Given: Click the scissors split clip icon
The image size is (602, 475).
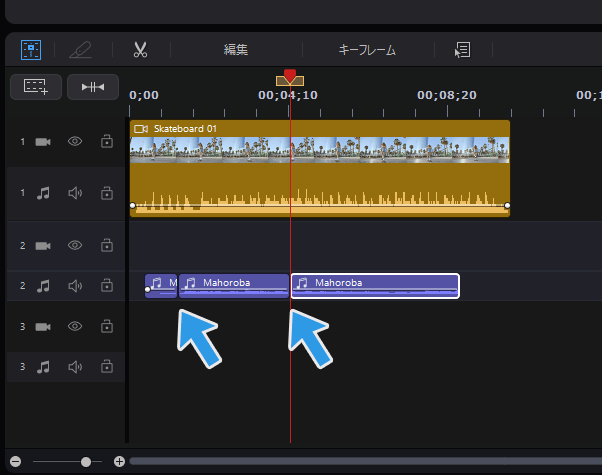Looking at the screenshot, I should pyautogui.click(x=140, y=49).
